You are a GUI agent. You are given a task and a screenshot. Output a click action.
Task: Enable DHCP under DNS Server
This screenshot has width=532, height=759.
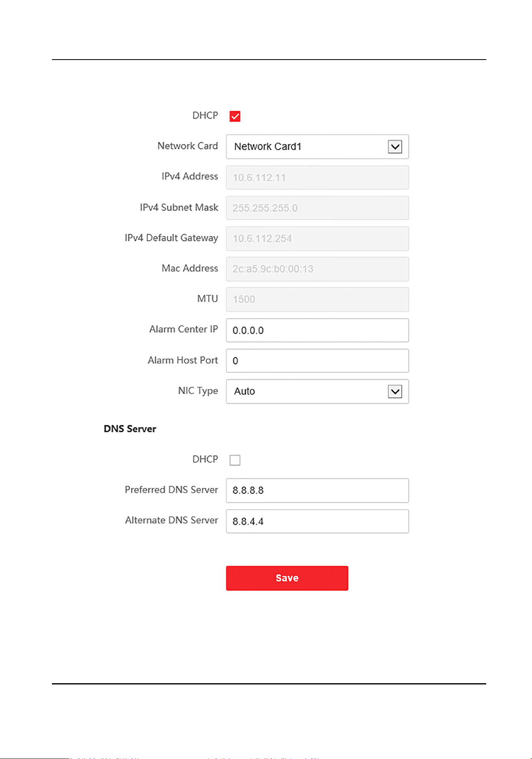pyautogui.click(x=235, y=460)
